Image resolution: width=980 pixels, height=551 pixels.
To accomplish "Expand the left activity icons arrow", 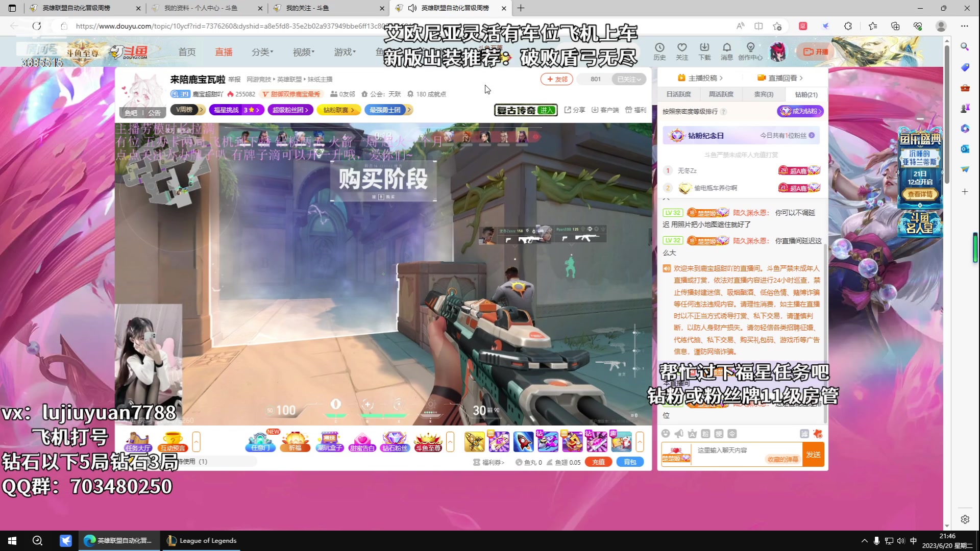I will click(x=196, y=442).
